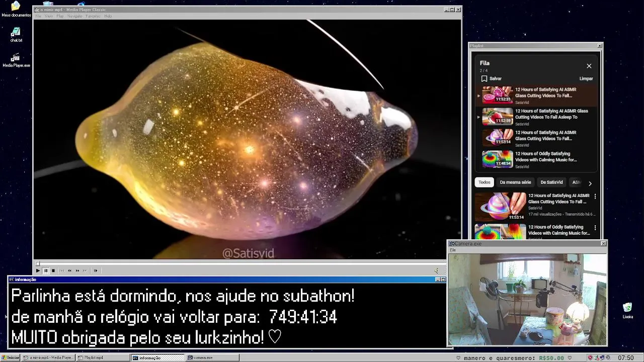Click the Pause button in Media Player Classic
This screenshot has height=362, width=644.
click(45, 270)
